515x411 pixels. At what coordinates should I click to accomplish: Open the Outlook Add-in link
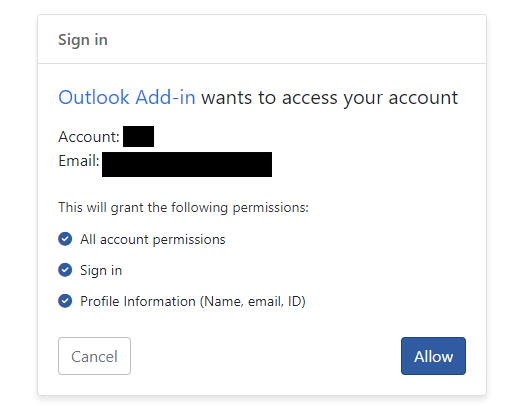[x=127, y=97]
